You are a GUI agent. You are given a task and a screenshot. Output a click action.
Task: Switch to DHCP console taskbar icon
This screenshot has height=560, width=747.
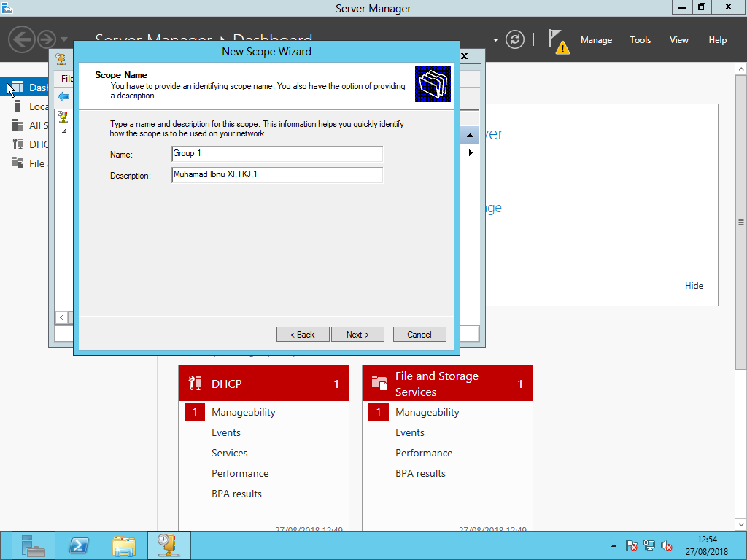click(x=169, y=545)
